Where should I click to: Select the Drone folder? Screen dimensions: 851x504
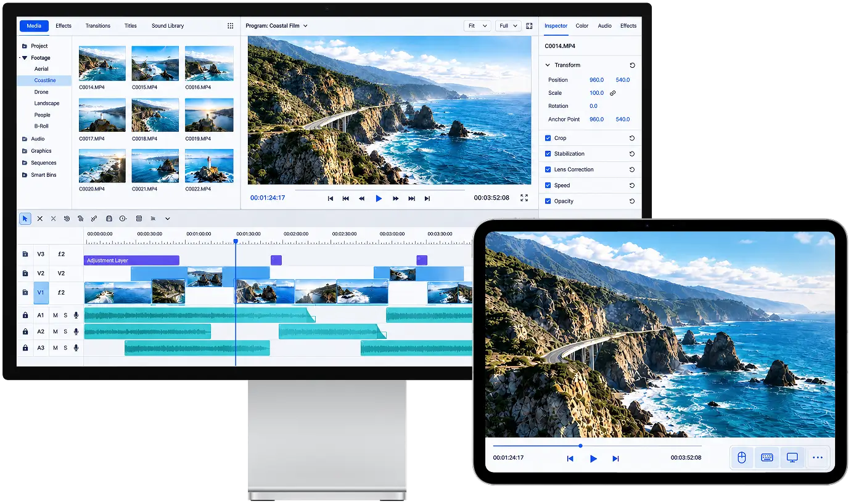coord(41,92)
